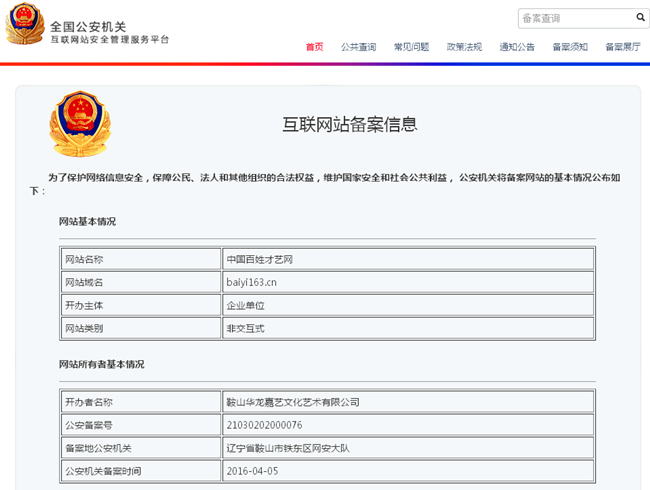
Task: Select the 备案地公安机关 label cell
Action: tap(141, 448)
